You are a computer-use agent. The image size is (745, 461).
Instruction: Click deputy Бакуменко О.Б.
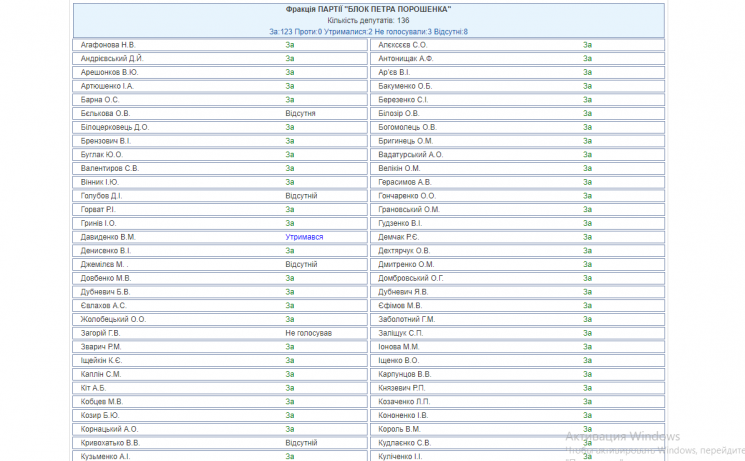(405, 86)
